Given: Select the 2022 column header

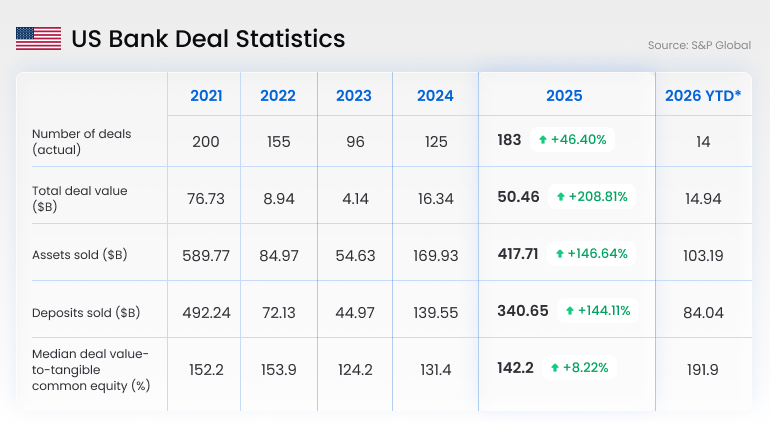Looking at the screenshot, I should point(278,96).
